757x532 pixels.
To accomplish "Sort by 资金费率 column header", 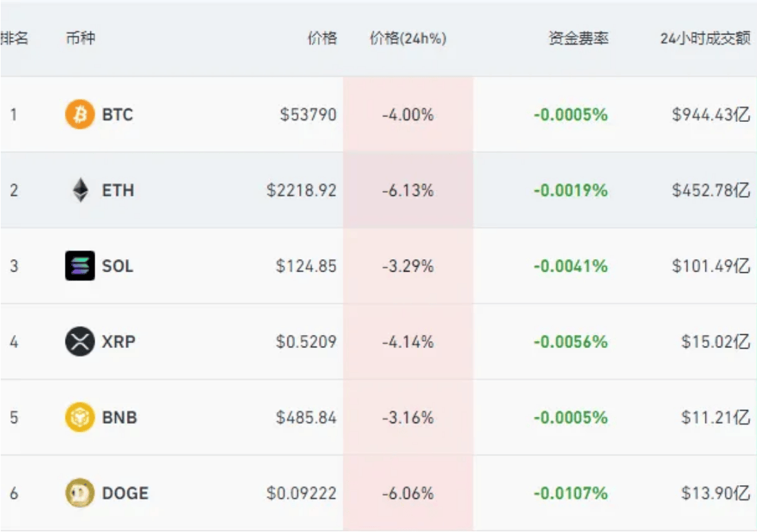I will click(x=578, y=39).
